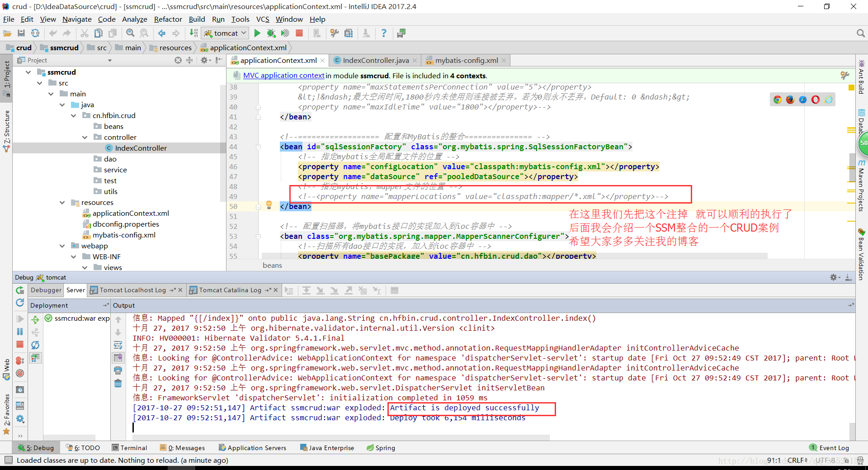Click the Help question mark icon
Viewport: 868px width, 470px height.
coord(384,33)
